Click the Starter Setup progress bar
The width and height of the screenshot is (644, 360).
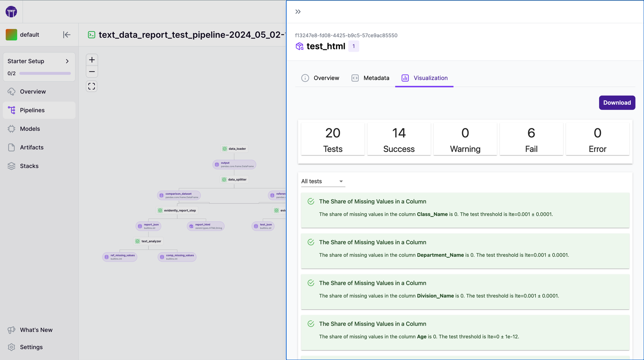(x=45, y=73)
